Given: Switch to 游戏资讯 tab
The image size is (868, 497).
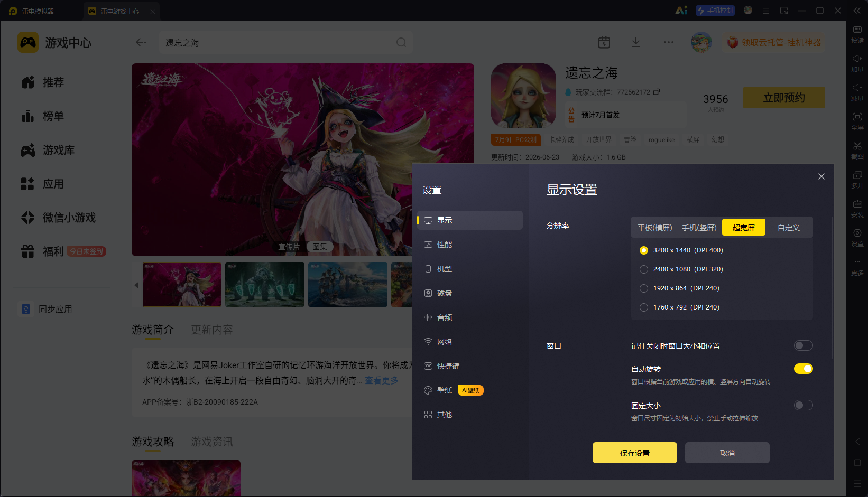Looking at the screenshot, I should (212, 442).
